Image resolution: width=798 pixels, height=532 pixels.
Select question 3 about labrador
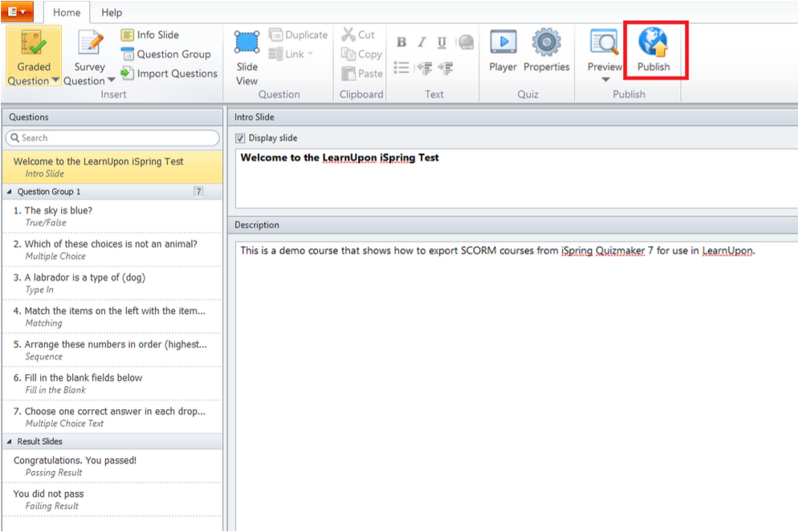pos(112,283)
